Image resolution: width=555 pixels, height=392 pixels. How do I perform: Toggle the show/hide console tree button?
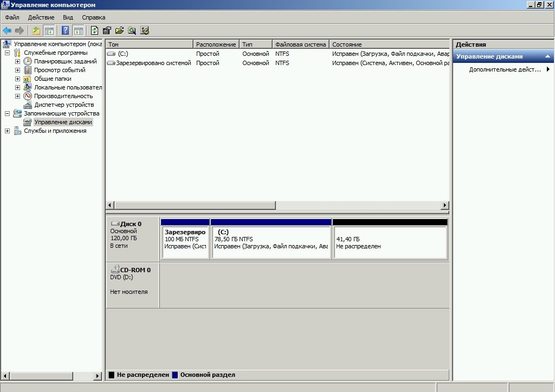[49, 30]
